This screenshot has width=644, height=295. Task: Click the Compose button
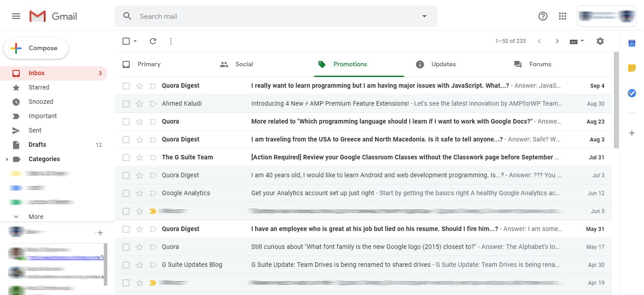pyautogui.click(x=36, y=48)
